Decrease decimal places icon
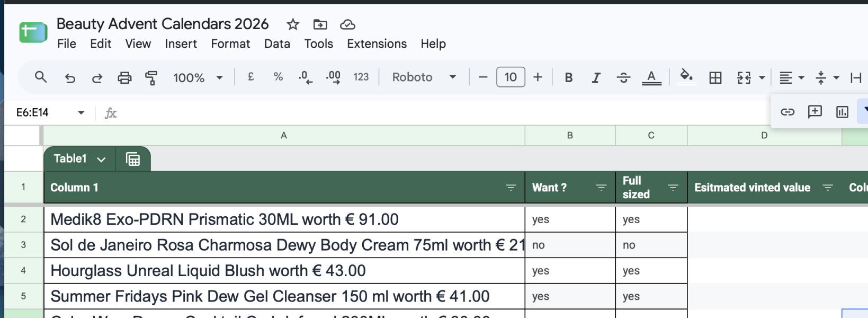868x318 pixels. [306, 77]
